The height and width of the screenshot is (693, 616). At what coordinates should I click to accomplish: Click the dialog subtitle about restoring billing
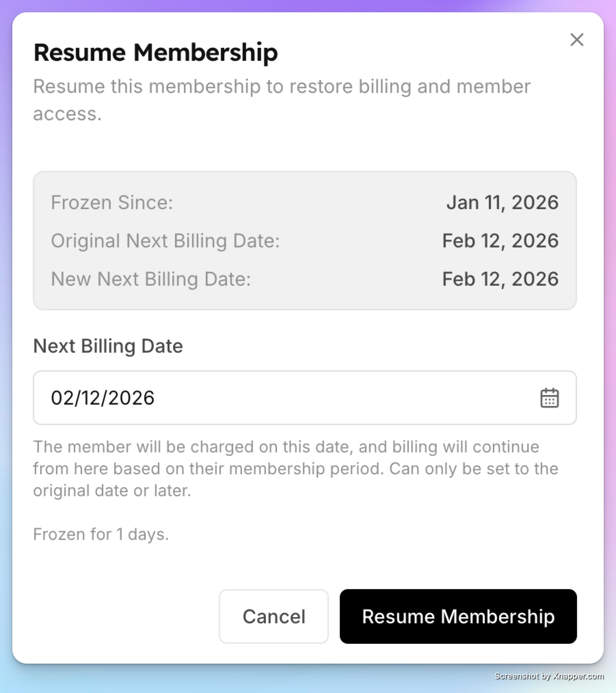tap(282, 100)
